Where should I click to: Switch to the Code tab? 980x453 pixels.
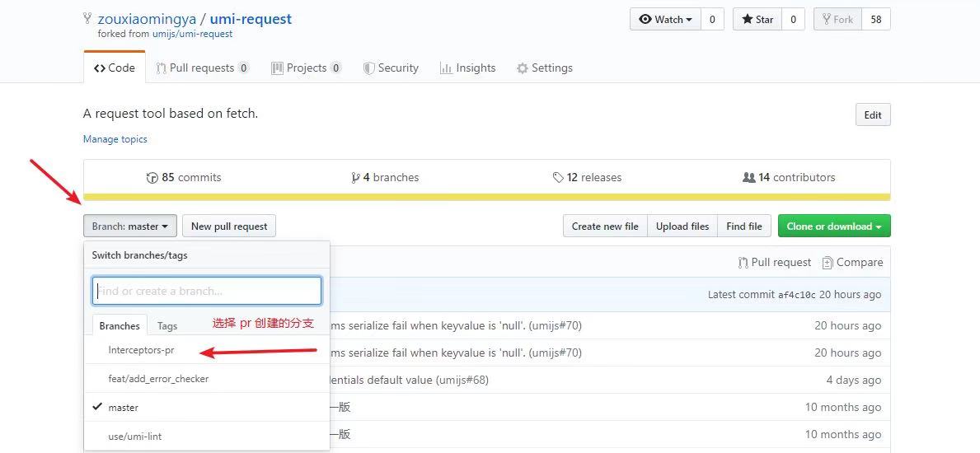coord(115,68)
